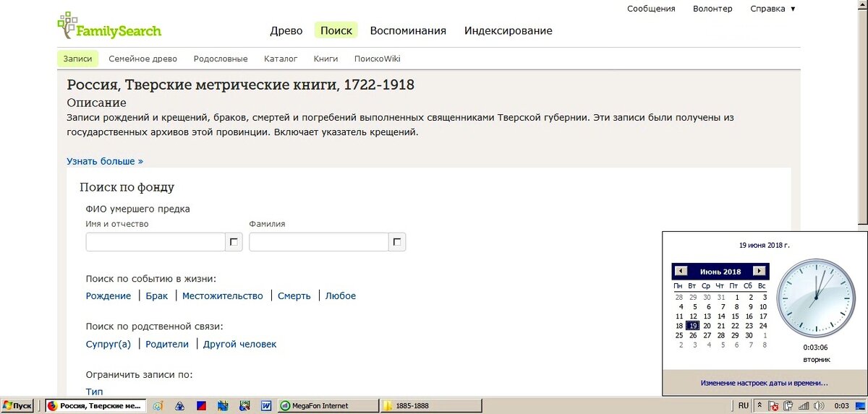
Task: Open the ПоискоWiki tab
Action: (377, 59)
